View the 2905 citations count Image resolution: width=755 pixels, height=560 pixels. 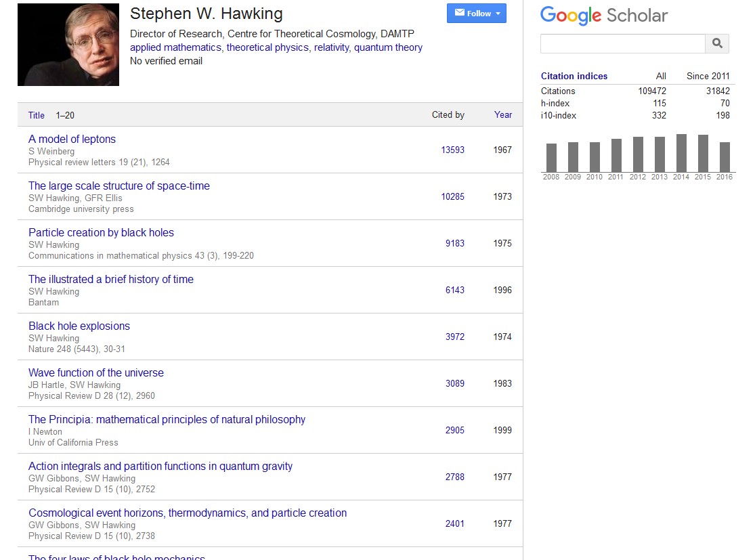click(x=454, y=430)
